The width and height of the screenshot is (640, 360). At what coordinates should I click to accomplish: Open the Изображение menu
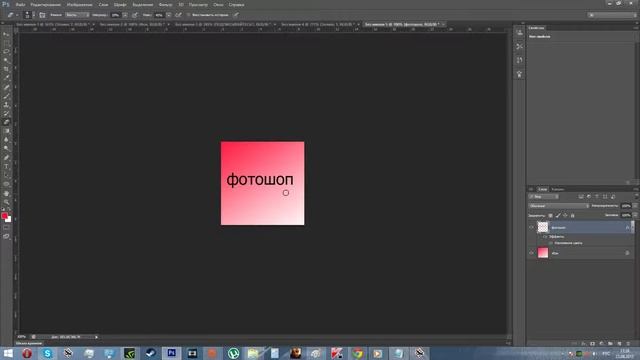tap(80, 4)
